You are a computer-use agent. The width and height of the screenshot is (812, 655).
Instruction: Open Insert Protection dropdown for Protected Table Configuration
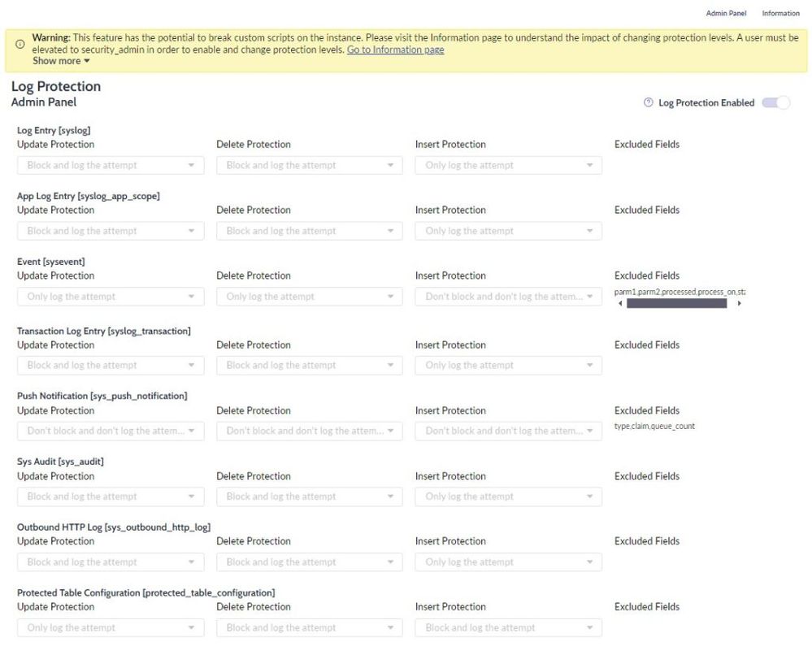pos(508,627)
